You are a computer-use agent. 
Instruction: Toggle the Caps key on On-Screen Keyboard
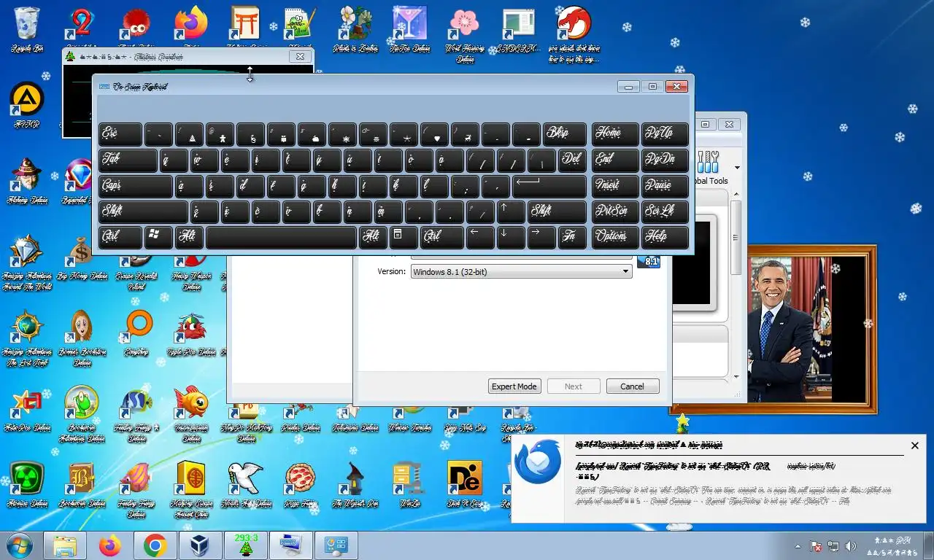(x=136, y=185)
